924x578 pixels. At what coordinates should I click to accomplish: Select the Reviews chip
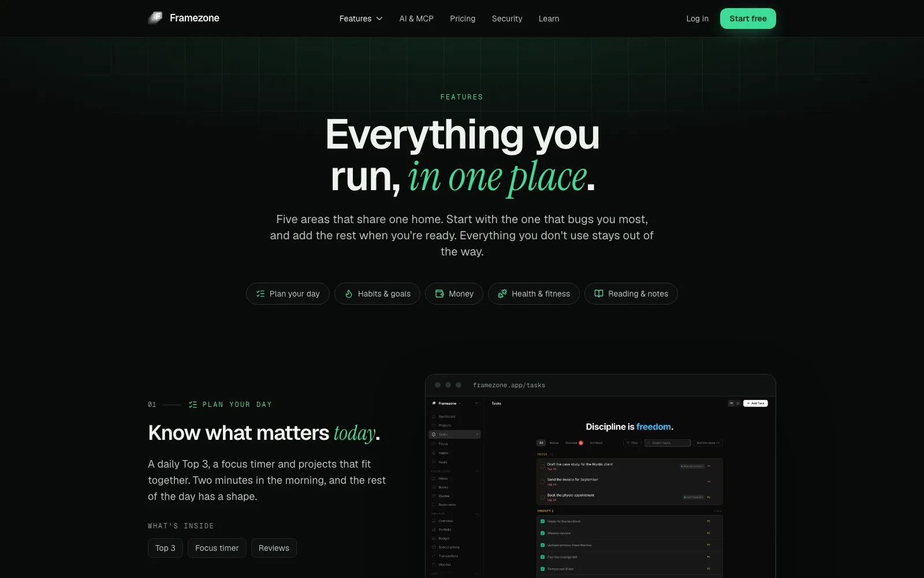274,548
